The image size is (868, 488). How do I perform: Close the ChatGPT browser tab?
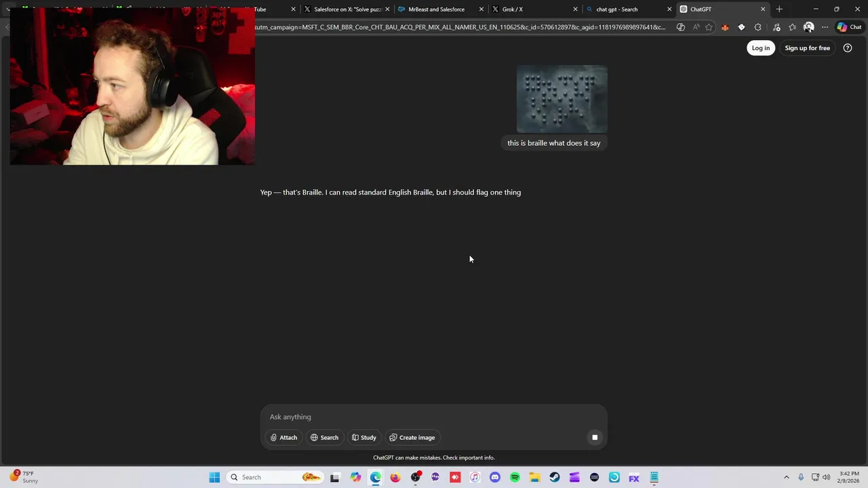(x=763, y=9)
